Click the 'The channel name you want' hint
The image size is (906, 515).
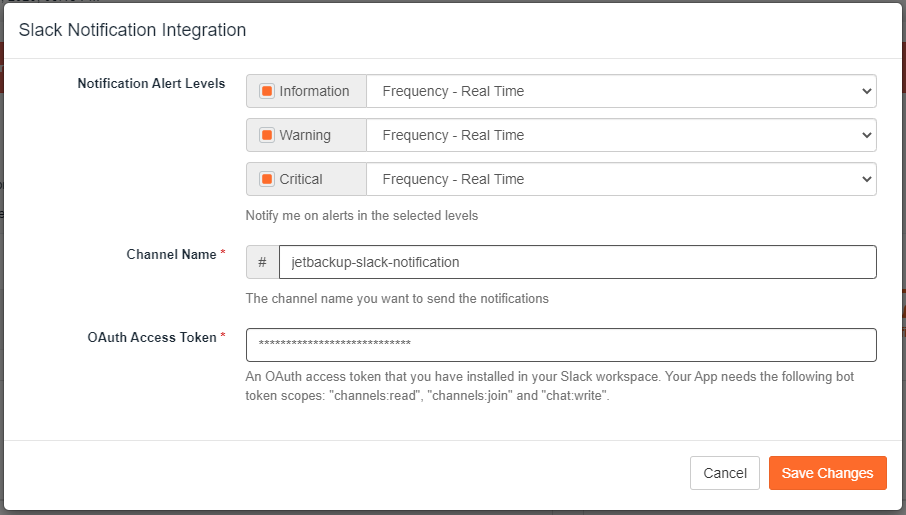pyautogui.click(x=397, y=299)
